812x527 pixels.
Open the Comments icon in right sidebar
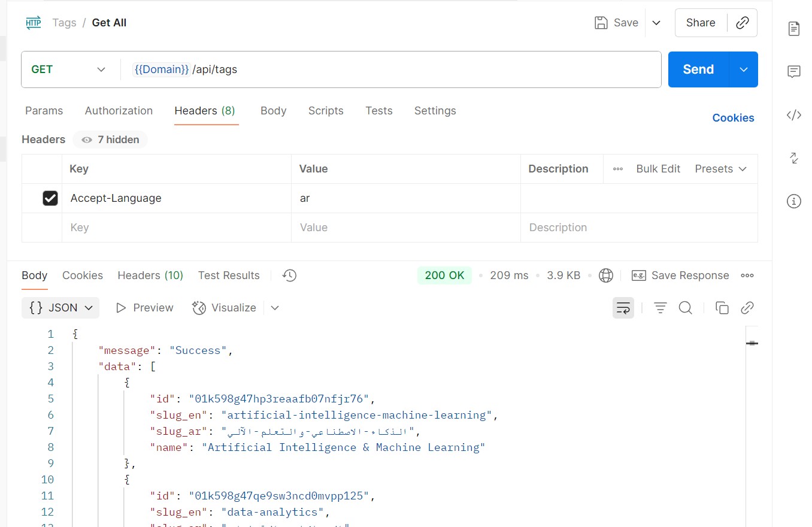[x=794, y=72]
